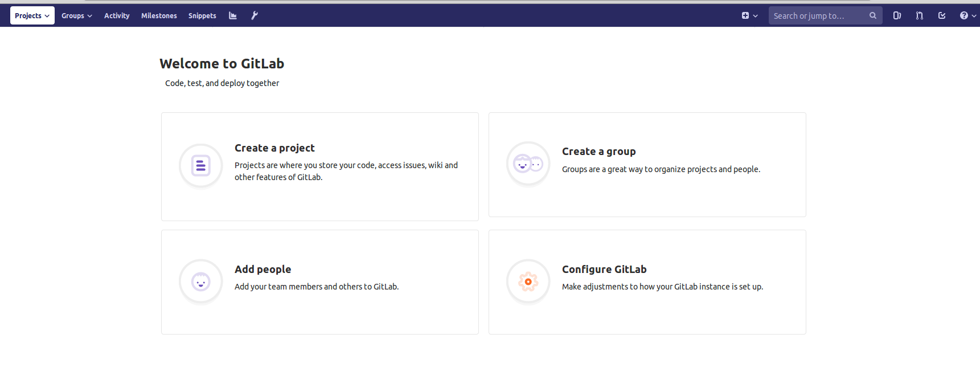Click the Configure GitLab gear icon
Screen dimensions: 980x375
coord(528,282)
